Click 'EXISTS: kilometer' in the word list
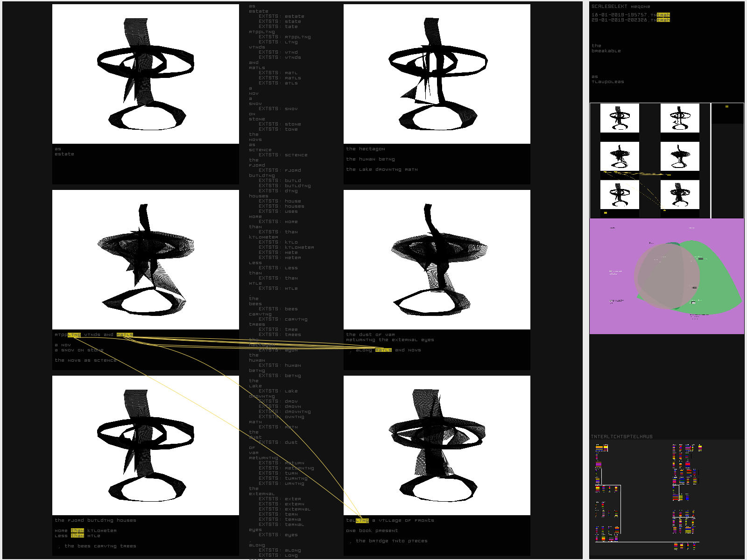Screen dimensions: 747x560 tap(286, 247)
